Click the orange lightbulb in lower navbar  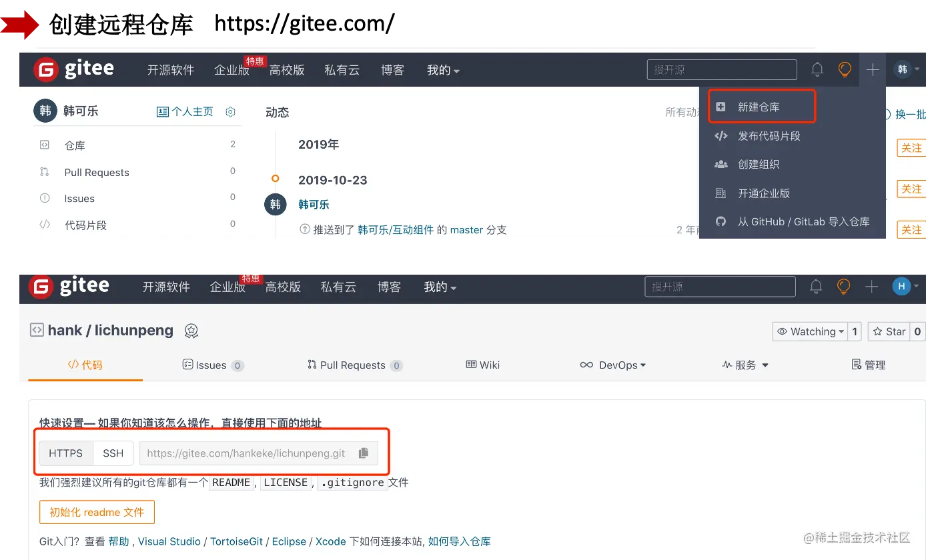844,287
